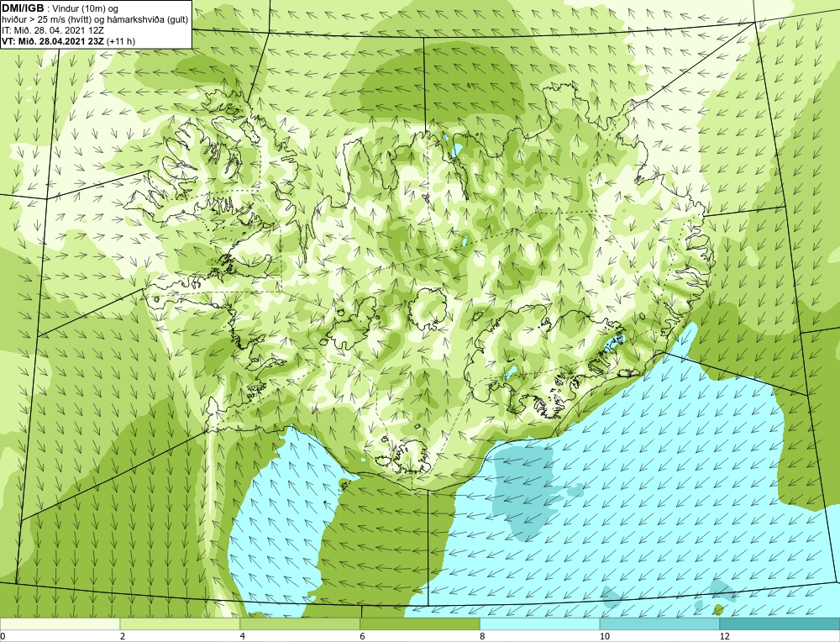The image size is (840, 642).
Task: Select the 6–8 m/s dark green swatch
Action: [420, 624]
